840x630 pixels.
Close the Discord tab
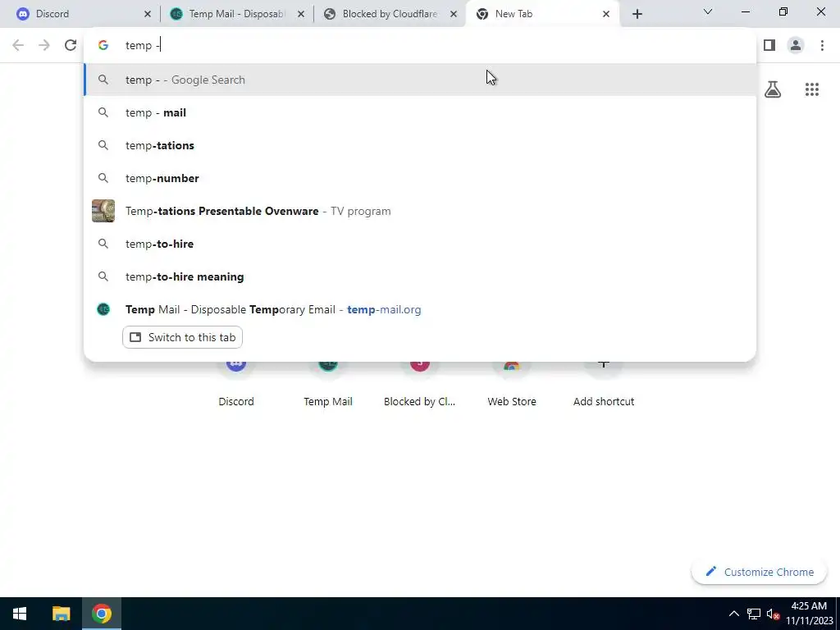pos(148,14)
